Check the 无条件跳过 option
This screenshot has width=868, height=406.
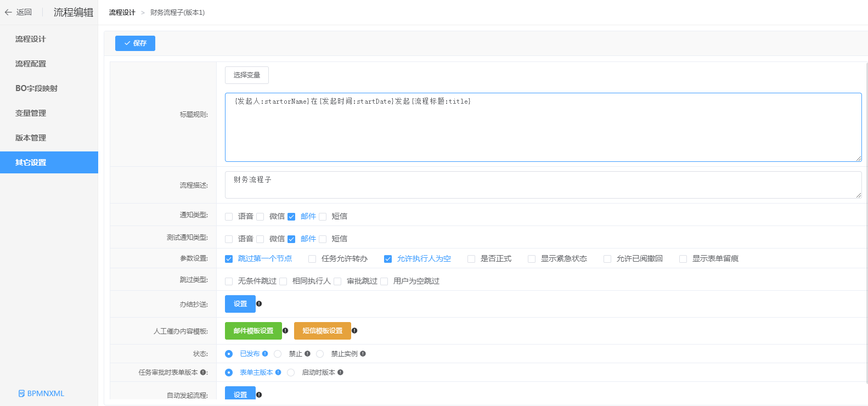coord(229,281)
